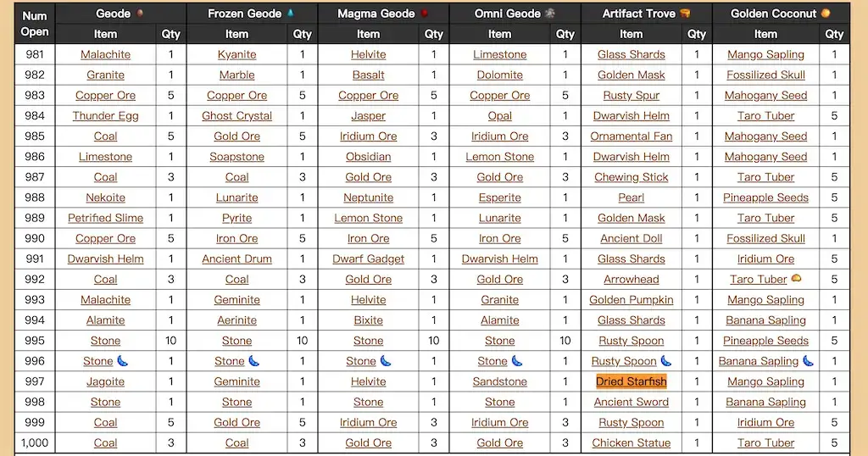Click the red Magma Geode icon

point(423,14)
